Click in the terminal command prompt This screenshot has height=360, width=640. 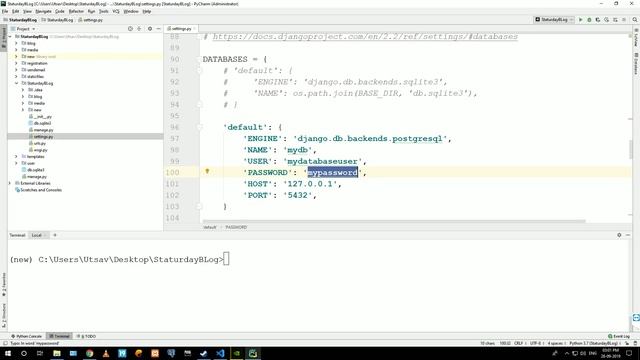227,259
